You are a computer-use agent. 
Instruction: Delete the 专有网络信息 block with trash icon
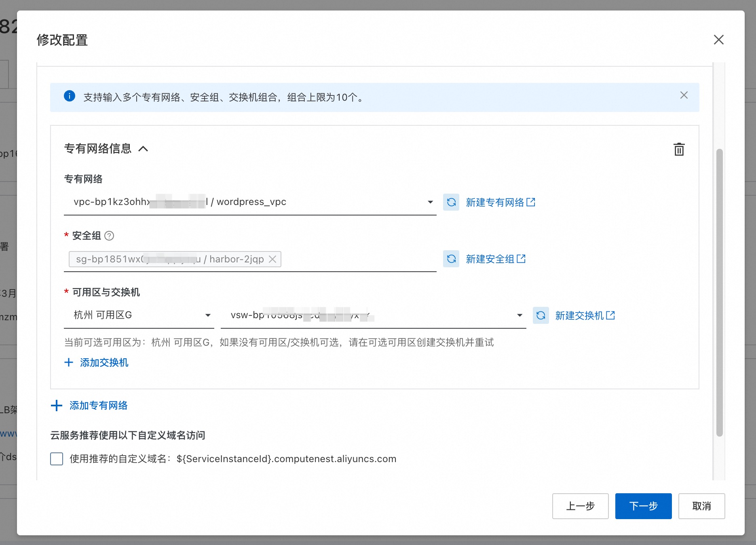[679, 149]
